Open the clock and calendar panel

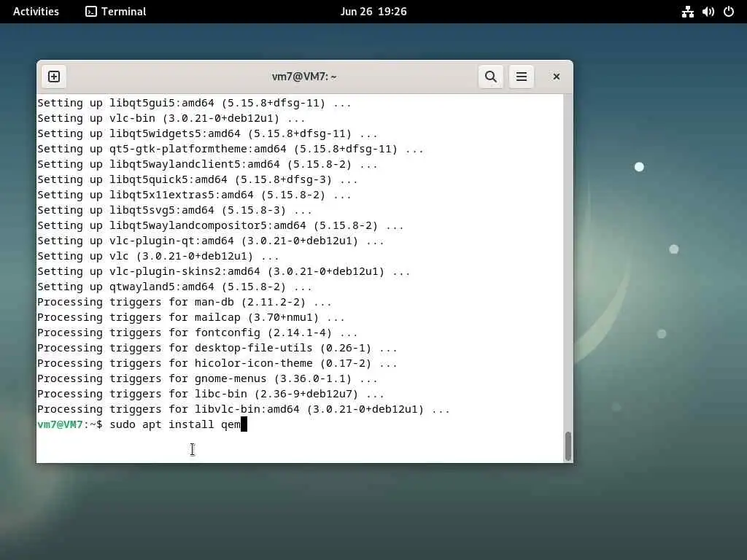coord(373,12)
